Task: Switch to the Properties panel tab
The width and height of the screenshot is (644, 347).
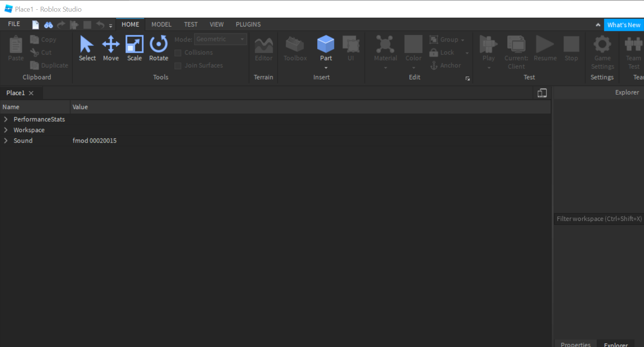Action: (x=575, y=344)
